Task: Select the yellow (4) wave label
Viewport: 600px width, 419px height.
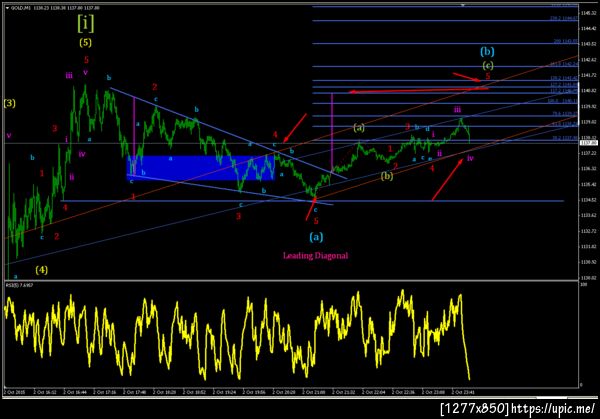Action: [x=41, y=270]
